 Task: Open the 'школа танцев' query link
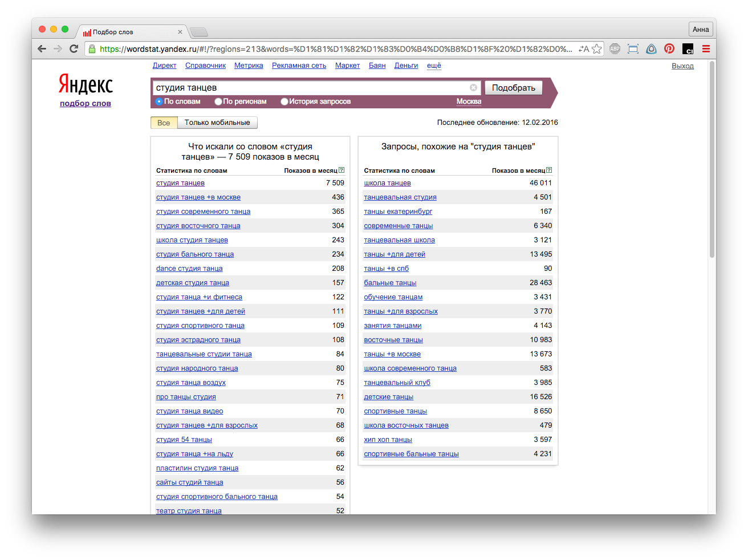coord(387,183)
